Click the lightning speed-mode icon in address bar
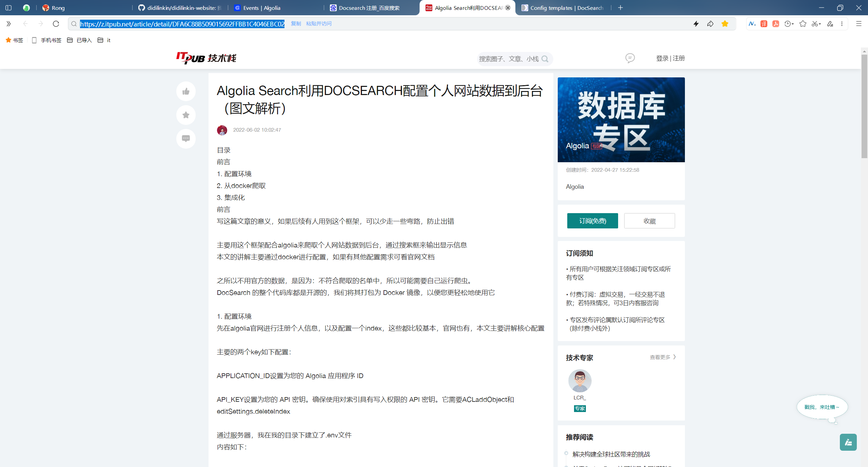Image resolution: width=868 pixels, height=467 pixels. (696, 24)
